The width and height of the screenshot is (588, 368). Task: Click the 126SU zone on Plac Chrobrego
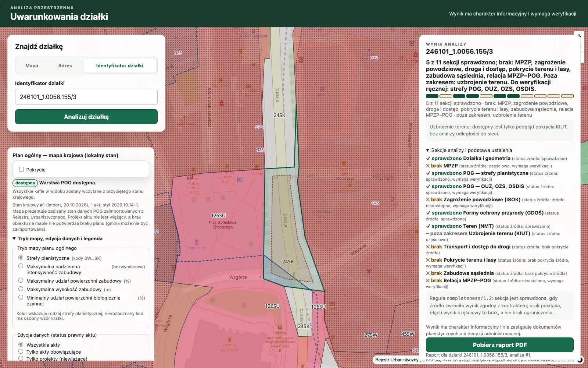pos(218,216)
